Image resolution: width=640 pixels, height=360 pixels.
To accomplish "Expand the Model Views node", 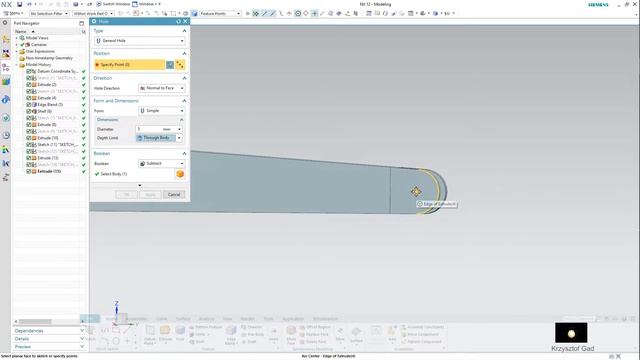I will (17, 38).
